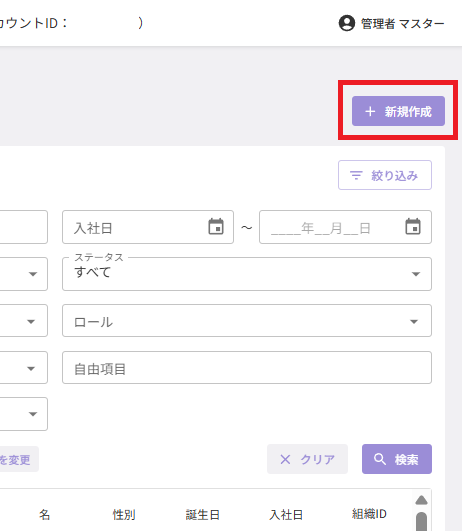Viewport: 462px width, 531px height.
Task: Open the partially visible dropdown left of ロール
Action: tap(24, 320)
